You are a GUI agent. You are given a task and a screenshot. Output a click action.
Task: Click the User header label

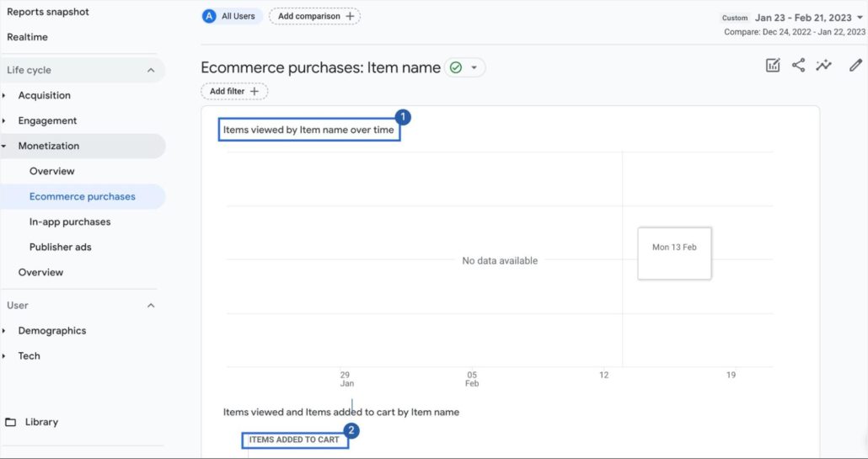[x=17, y=305]
